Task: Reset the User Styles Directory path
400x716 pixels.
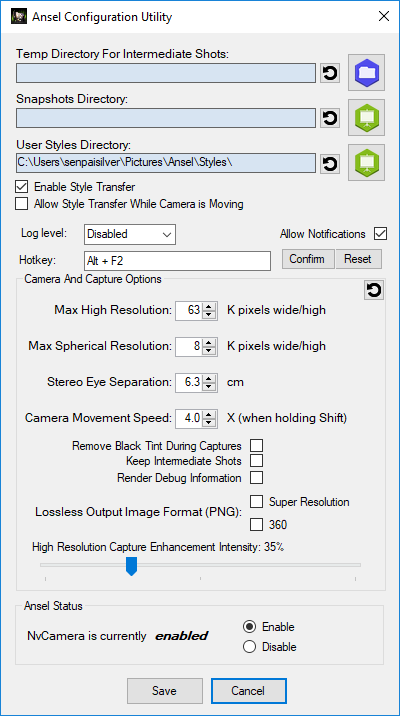Action: pyautogui.click(x=330, y=163)
